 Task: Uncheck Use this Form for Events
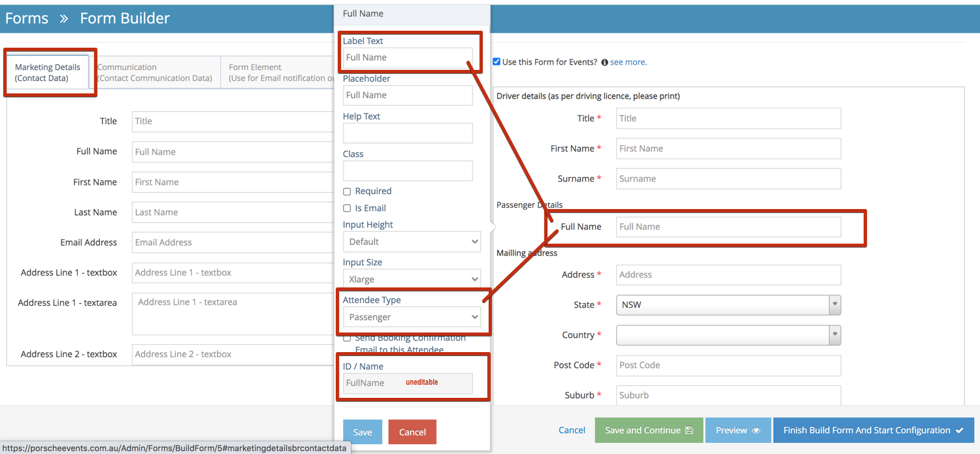point(497,61)
